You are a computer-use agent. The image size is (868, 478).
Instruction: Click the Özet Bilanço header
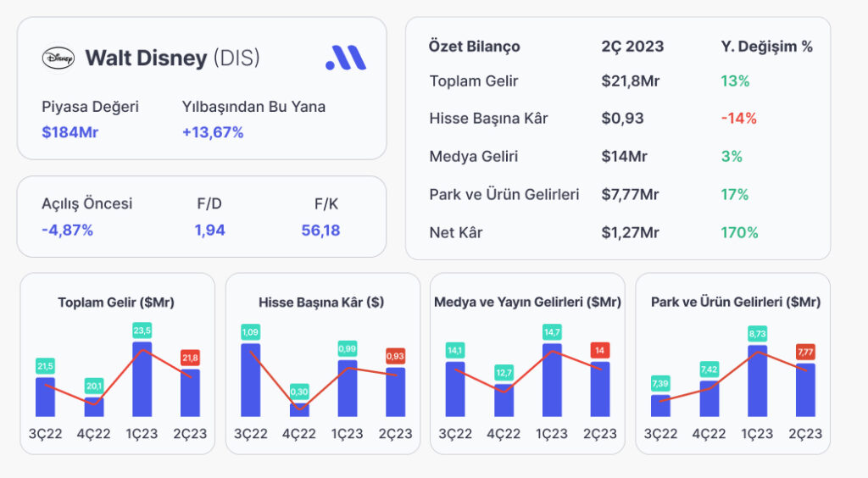point(475,47)
